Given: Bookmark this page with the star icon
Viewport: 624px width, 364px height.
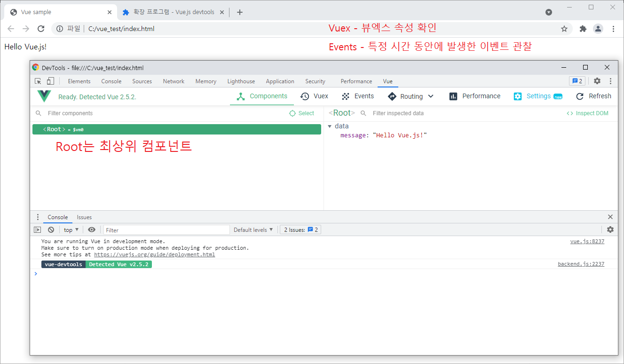Looking at the screenshot, I should 564,29.
